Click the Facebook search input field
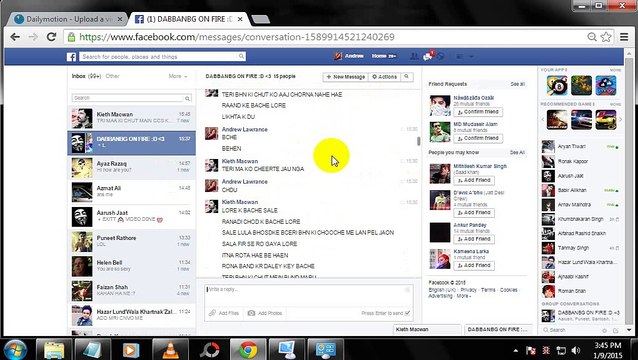Screen dimensions: 638x360 pyautogui.click(x=159, y=57)
